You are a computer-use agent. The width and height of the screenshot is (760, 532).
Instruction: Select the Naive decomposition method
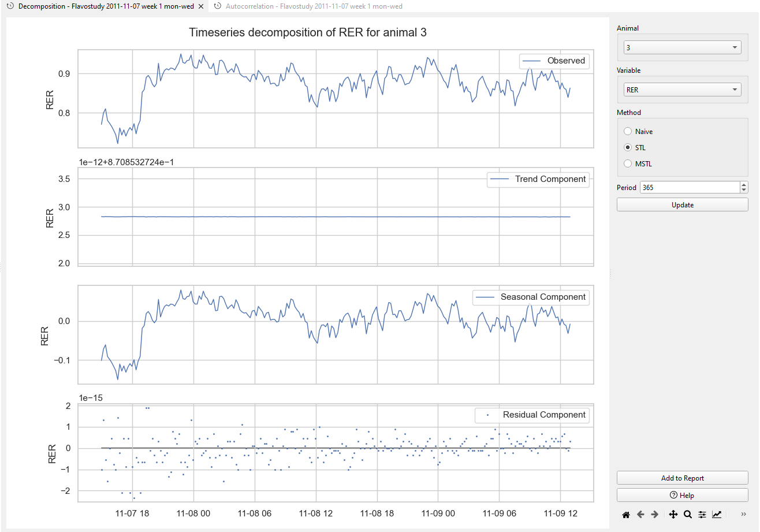(627, 131)
